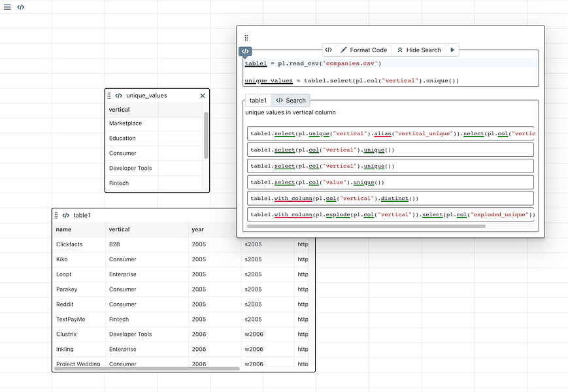Click the drag handle of the table1 panel
Viewport: 568px width, 392px height.
56,216
